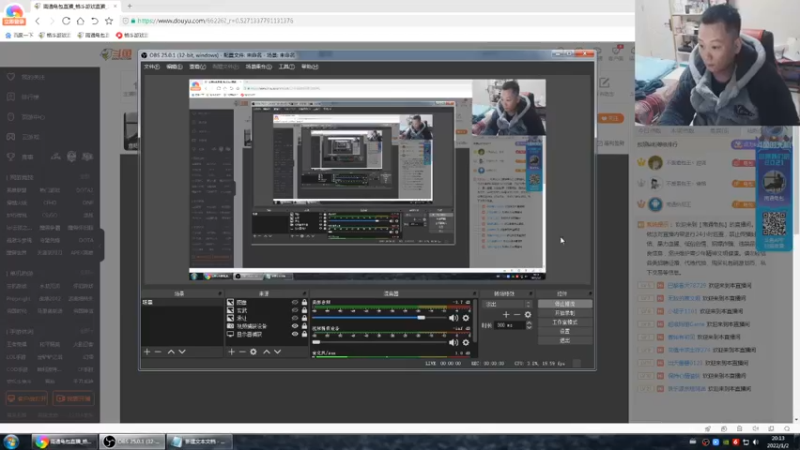Image resolution: width=800 pixels, height=450 pixels.
Task: Toggle visibility eye of first source row
Action: click(294, 303)
